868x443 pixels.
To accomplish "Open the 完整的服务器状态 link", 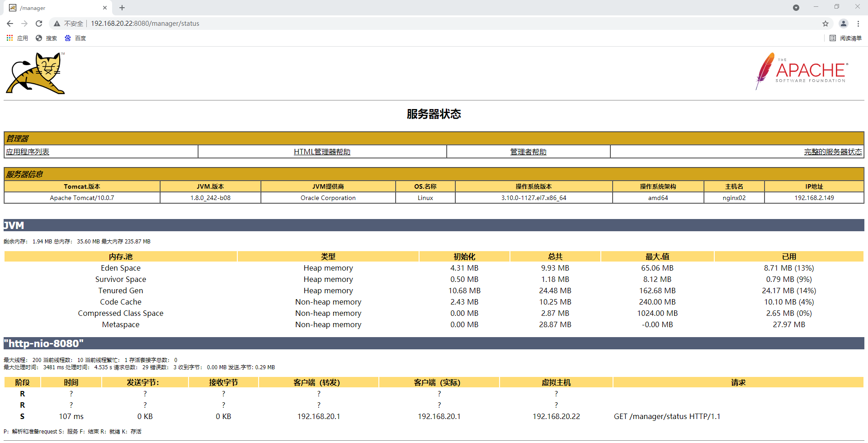I will tap(833, 152).
